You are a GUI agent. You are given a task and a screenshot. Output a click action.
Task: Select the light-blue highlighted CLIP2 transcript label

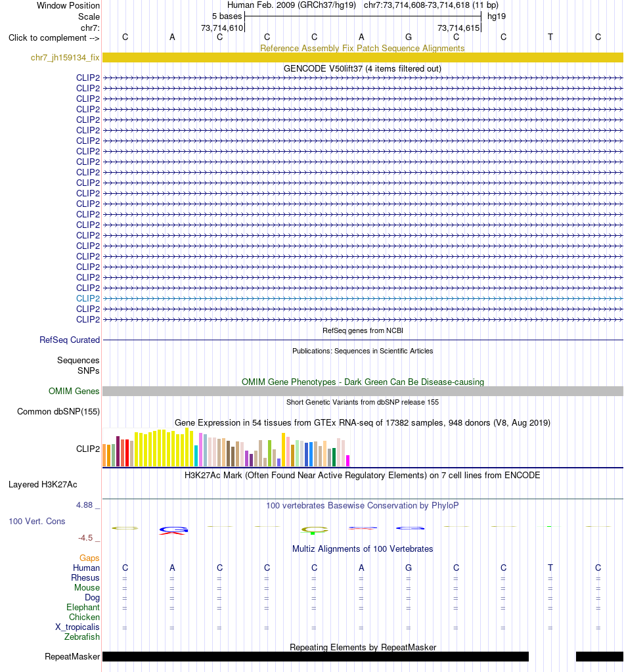[x=88, y=298]
